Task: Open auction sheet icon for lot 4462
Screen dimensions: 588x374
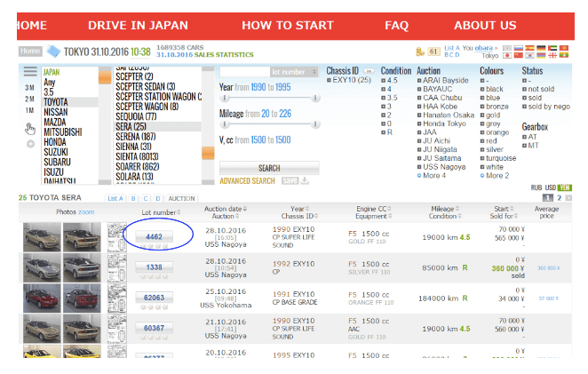Action: tap(116, 237)
